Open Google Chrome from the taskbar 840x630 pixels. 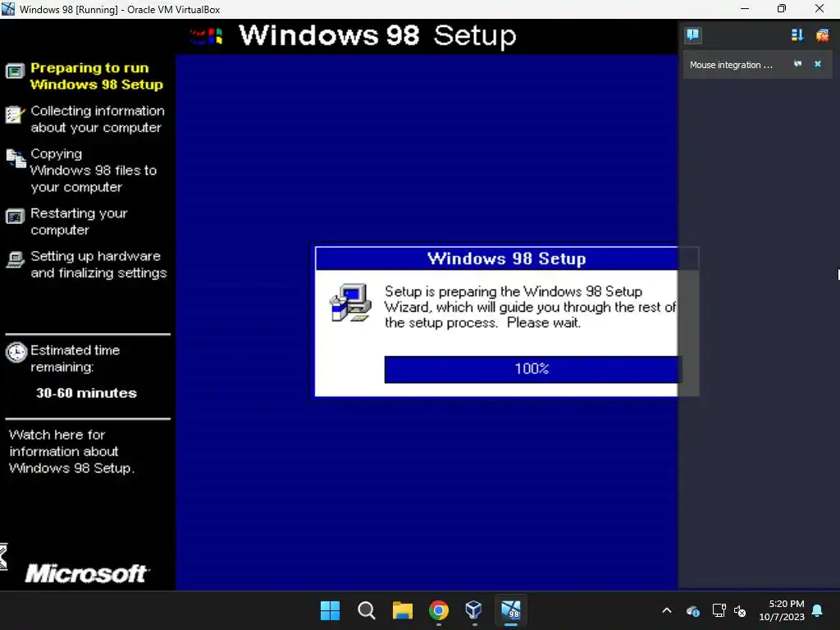tap(439, 610)
